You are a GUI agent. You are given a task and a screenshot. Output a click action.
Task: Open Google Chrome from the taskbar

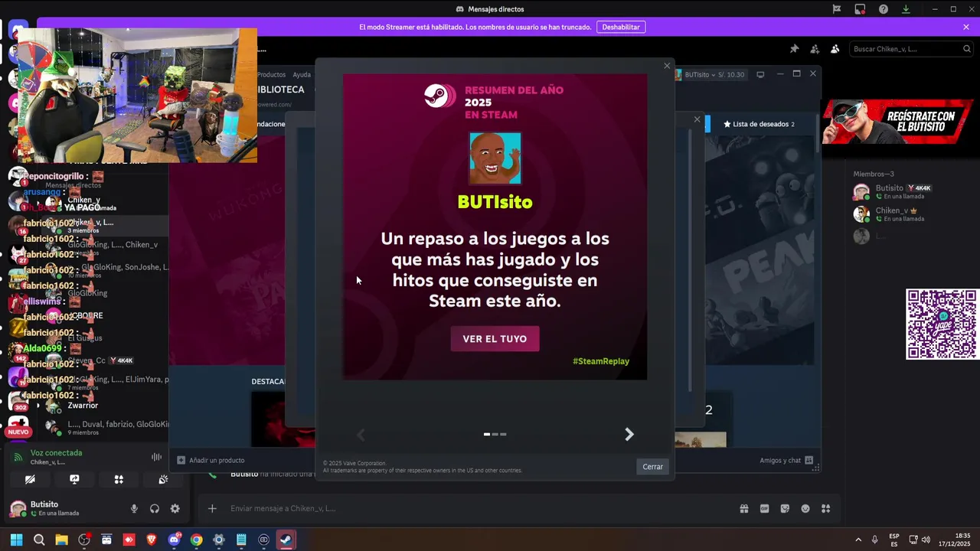[x=196, y=540]
